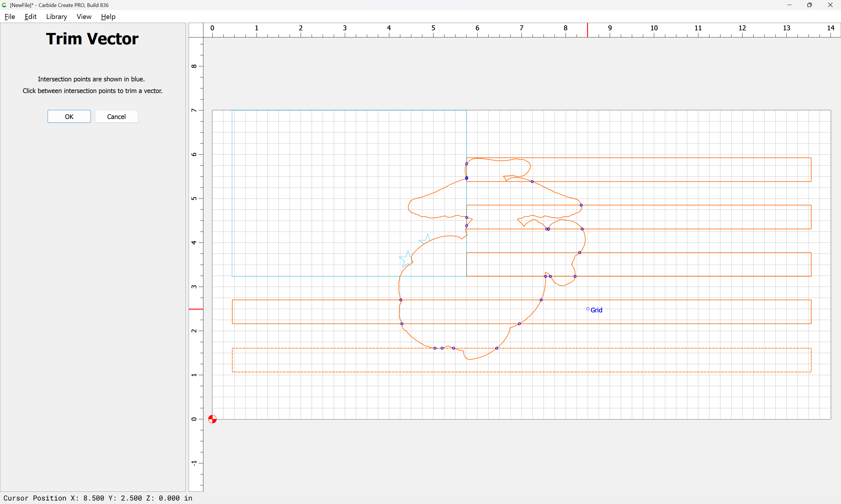Open the Library menu
The image size is (841, 504).
click(x=56, y=17)
